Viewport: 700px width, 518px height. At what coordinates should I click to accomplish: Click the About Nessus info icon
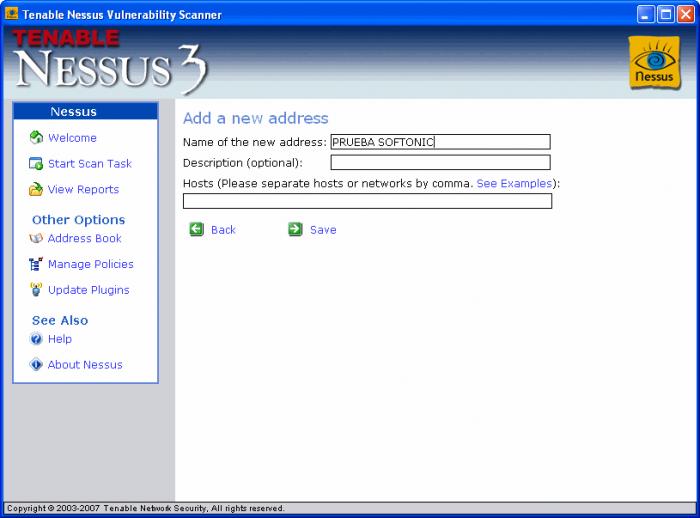pos(36,364)
